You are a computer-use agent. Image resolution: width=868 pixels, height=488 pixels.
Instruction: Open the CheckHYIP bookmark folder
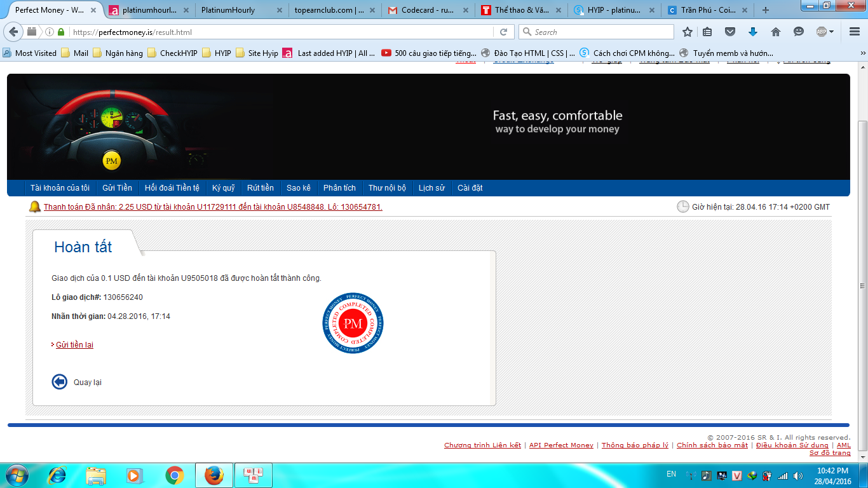coord(173,53)
